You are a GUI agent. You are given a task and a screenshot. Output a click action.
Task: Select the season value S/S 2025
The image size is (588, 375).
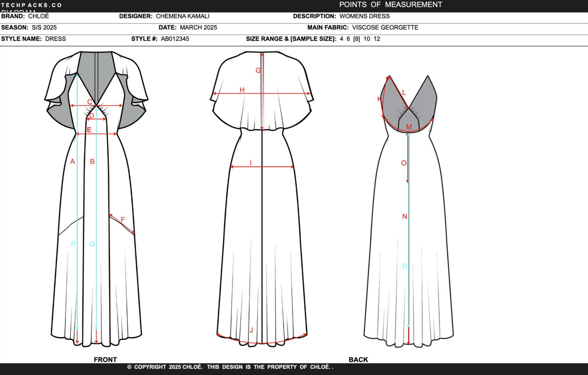tap(44, 28)
